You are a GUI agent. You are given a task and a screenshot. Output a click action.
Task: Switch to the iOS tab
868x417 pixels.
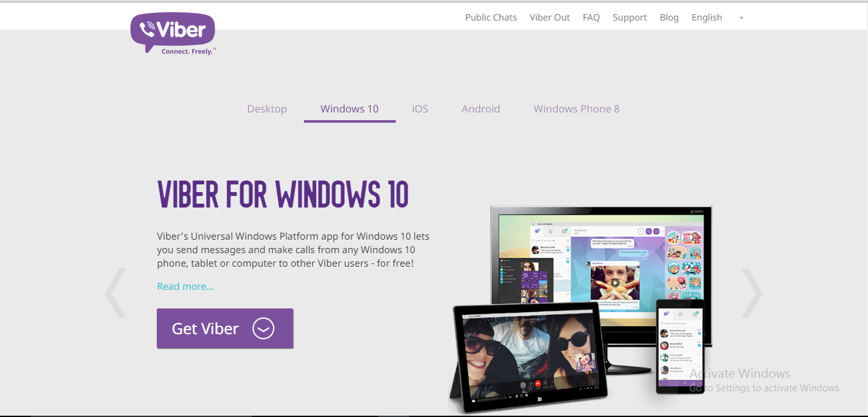pyautogui.click(x=420, y=109)
